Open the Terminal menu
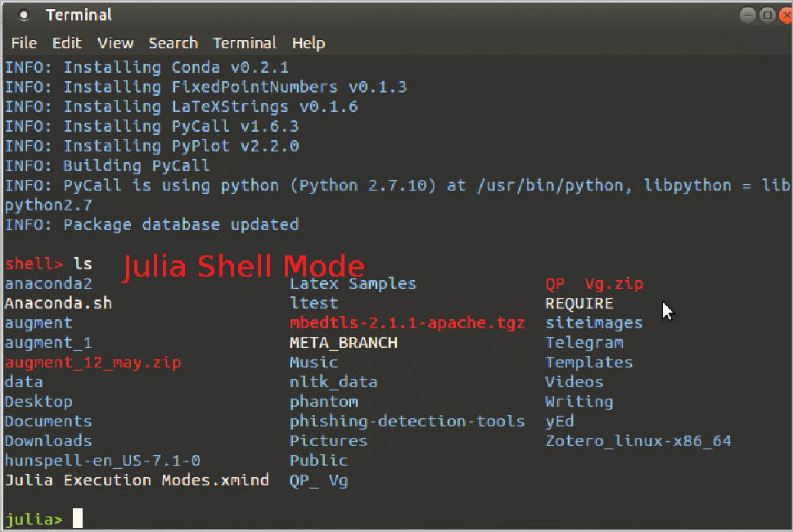This screenshot has height=532, width=793. (244, 43)
